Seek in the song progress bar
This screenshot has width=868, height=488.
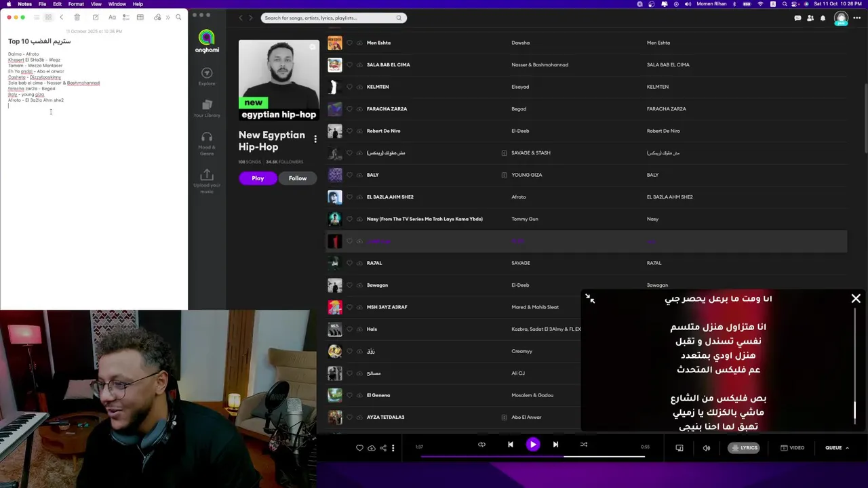532,456
